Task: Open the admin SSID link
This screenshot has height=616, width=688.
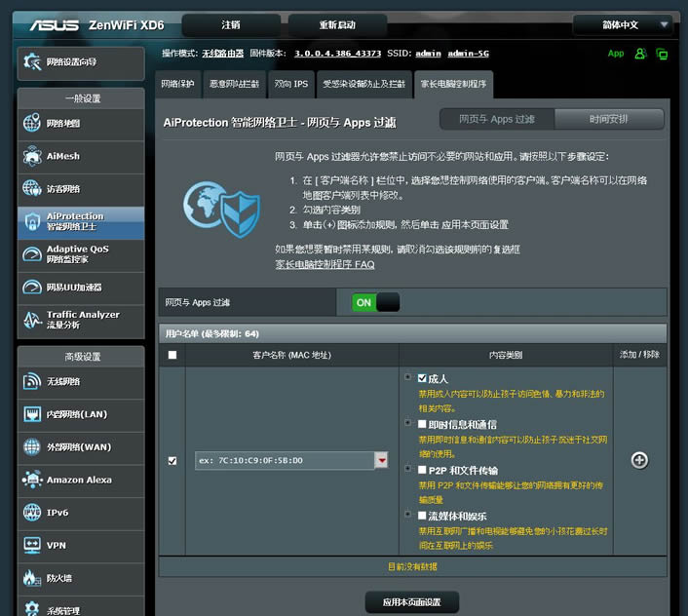Action: (x=428, y=54)
